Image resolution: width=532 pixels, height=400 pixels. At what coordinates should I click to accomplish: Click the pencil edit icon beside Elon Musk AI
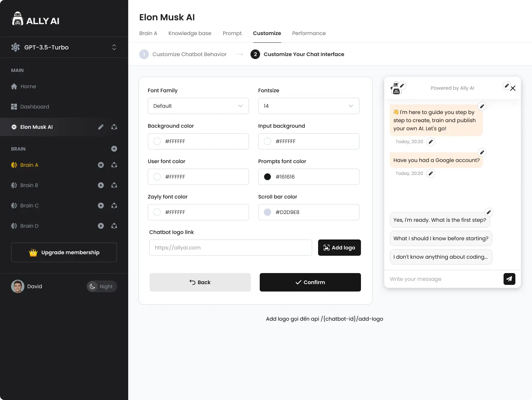101,127
